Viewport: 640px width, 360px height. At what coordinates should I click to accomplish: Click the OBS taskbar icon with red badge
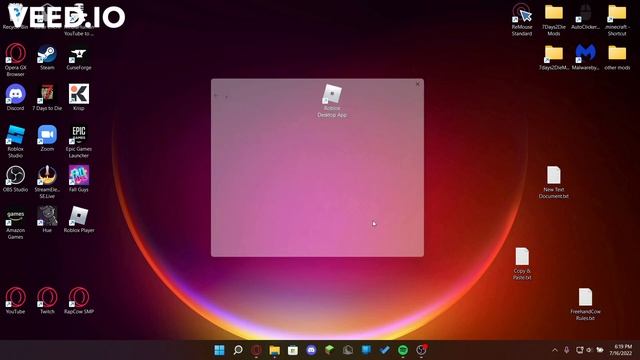[x=421, y=350]
